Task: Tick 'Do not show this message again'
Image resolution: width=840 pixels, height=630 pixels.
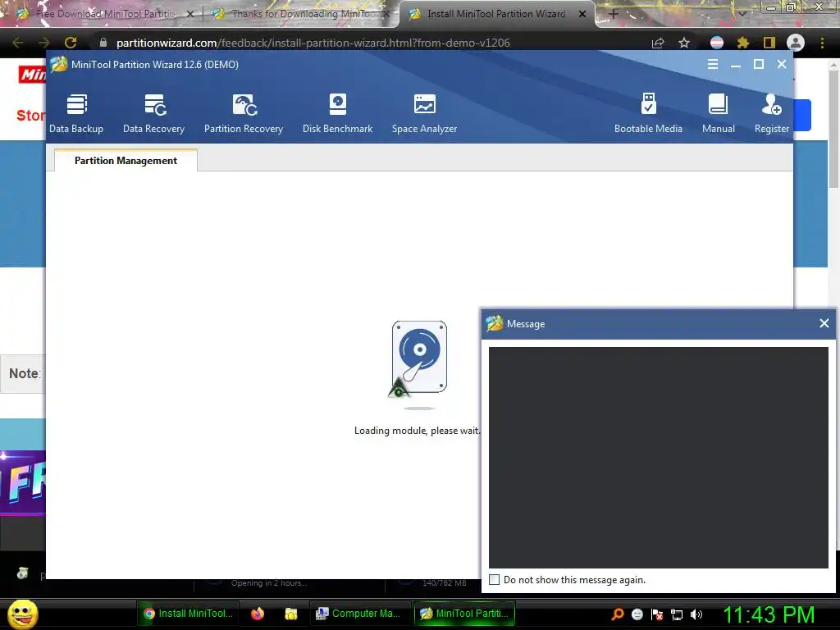Action: tap(495, 580)
